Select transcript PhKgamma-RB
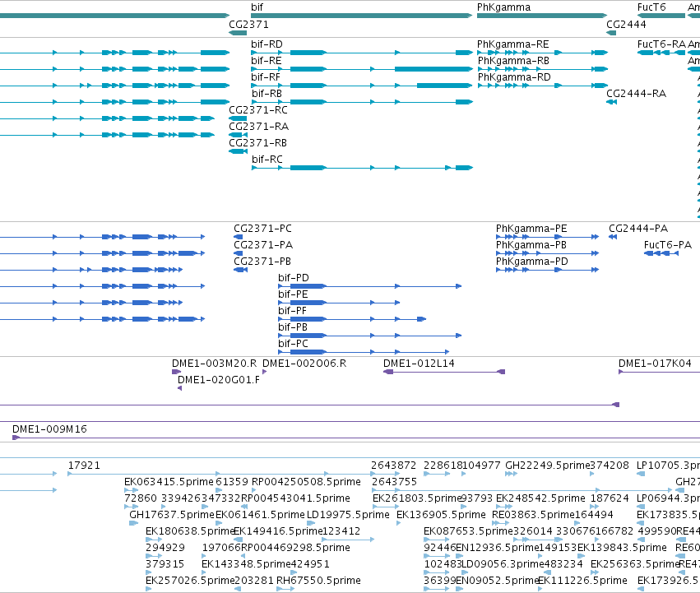The image size is (700, 593). tap(513, 61)
